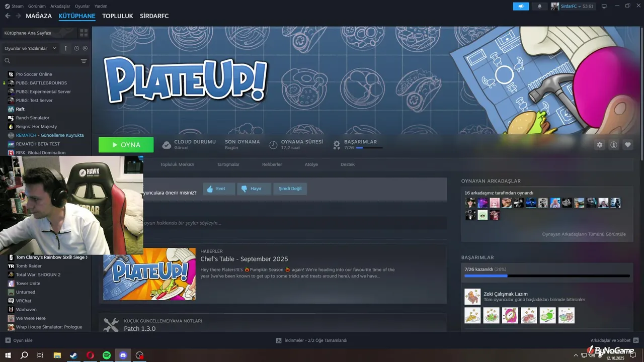Click the green OYNA play button
Viewport: 644px width, 362px height.
pos(126,145)
